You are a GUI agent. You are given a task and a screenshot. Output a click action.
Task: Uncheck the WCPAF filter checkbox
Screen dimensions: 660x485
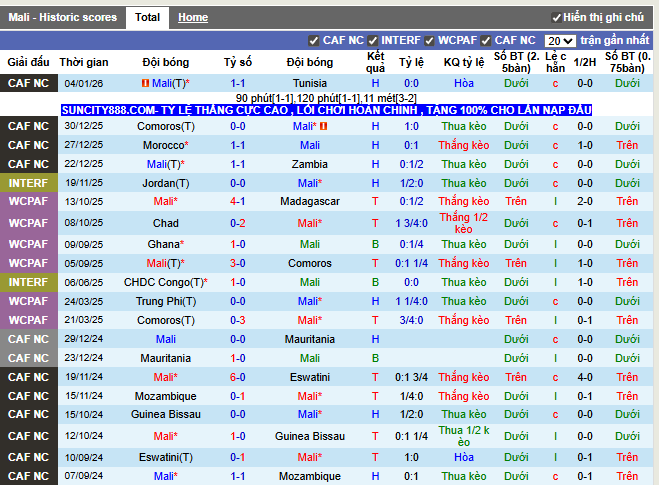pos(429,41)
